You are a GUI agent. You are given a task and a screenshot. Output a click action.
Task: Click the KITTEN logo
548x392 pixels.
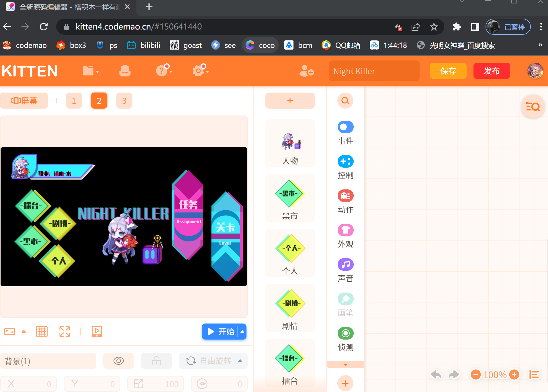tap(30, 71)
